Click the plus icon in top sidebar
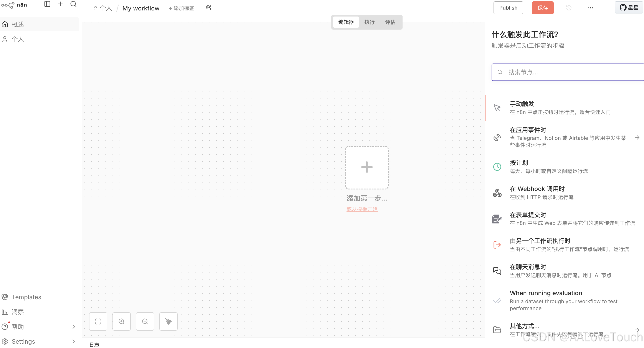644x348 pixels. point(60,4)
